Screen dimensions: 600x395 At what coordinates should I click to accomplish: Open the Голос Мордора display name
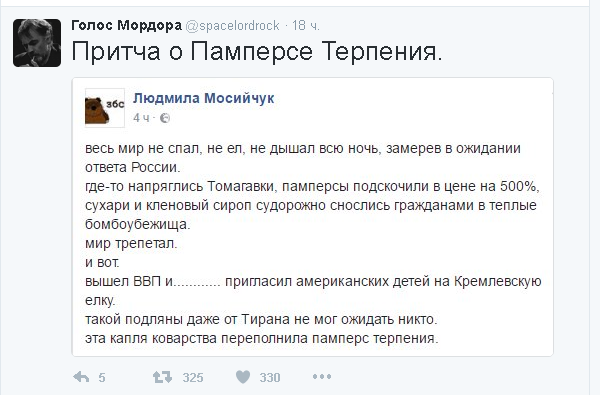pos(127,26)
